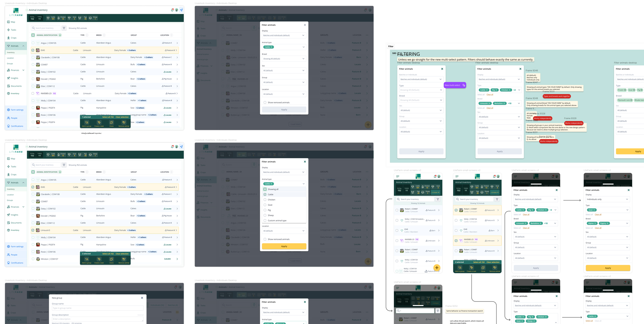Click 'Clone' in the desktop '1 selected' bar
The width and height of the screenshot is (644, 324).
click(x=111, y=124)
